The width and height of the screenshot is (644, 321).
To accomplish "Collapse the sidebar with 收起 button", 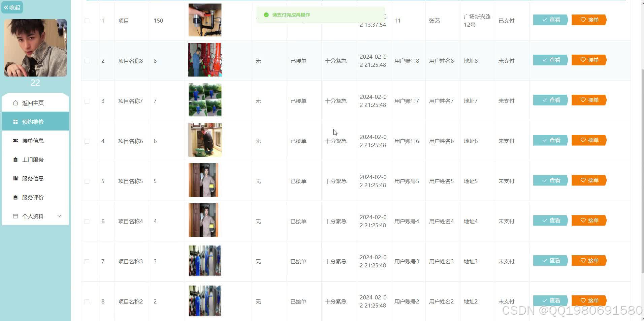I will coord(12,7).
